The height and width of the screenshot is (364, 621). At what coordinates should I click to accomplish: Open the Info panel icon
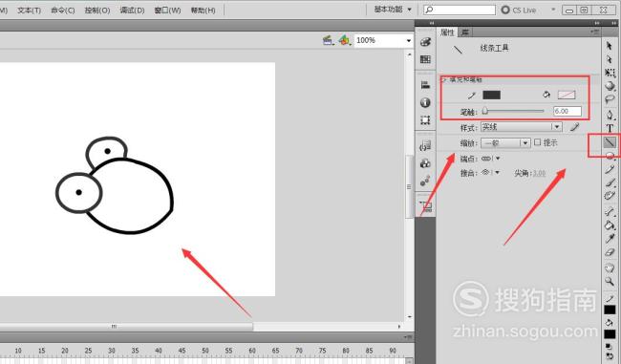pos(425,102)
